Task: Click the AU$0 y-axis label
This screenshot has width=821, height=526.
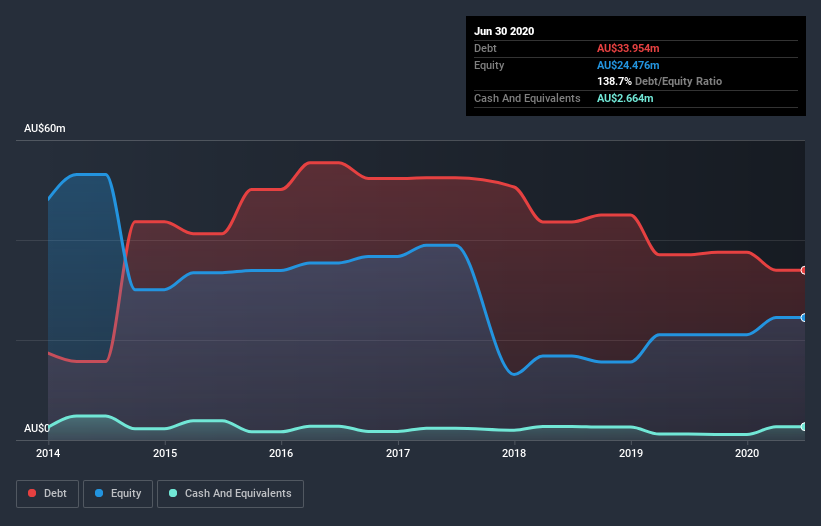Action: (x=37, y=428)
